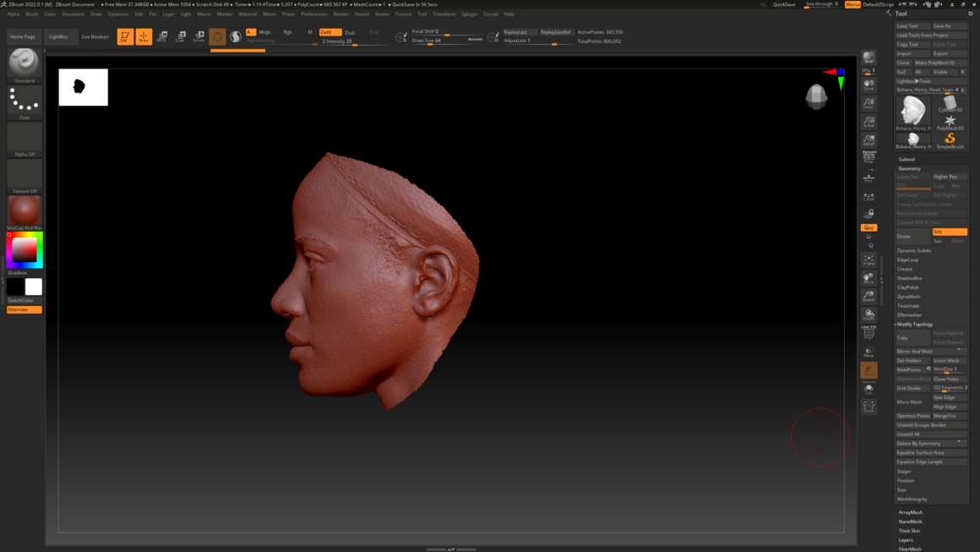Expand the Dynamic Subdiv section
This screenshot has width=980, height=552.
click(914, 251)
